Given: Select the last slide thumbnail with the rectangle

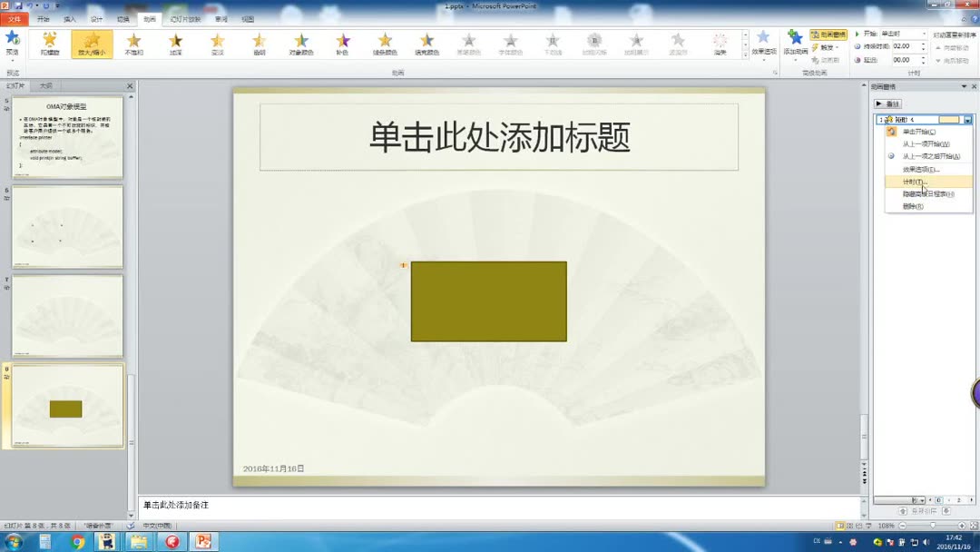Looking at the screenshot, I should pos(67,404).
